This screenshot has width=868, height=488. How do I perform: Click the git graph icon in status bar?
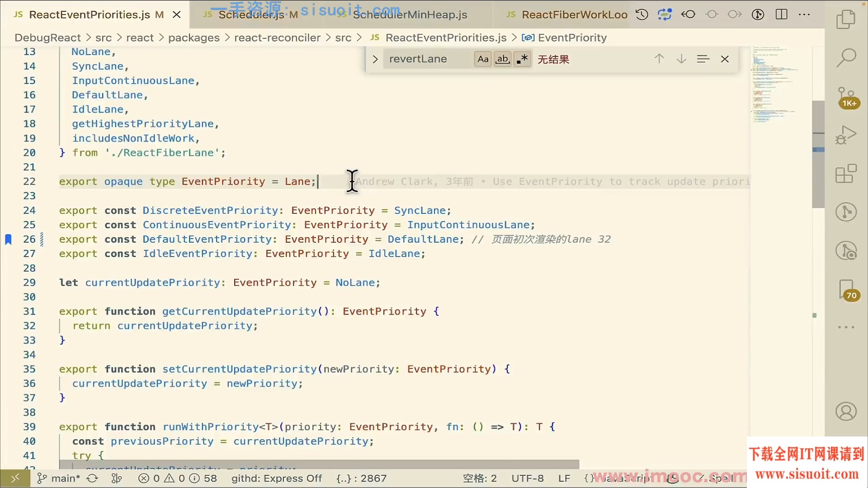coord(117,478)
